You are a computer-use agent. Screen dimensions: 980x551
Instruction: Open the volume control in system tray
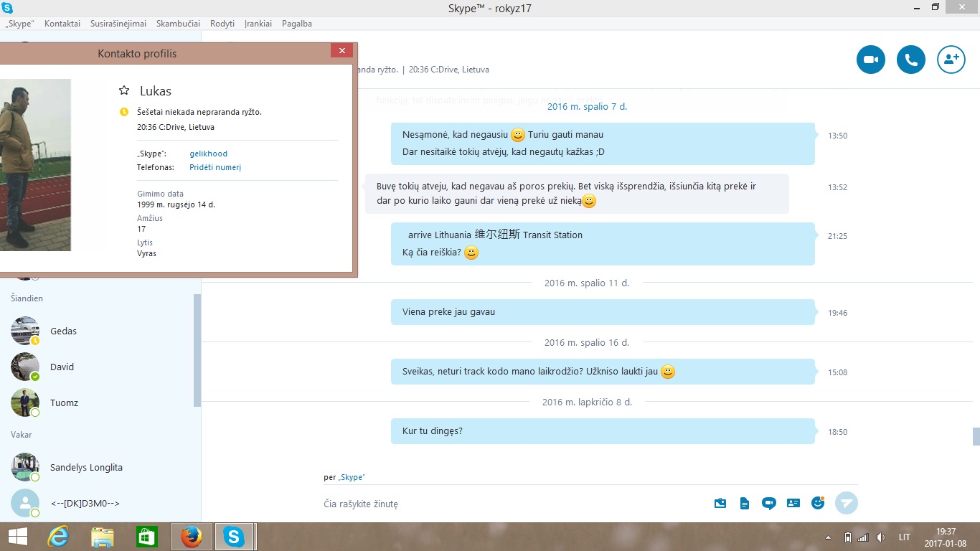point(880,537)
